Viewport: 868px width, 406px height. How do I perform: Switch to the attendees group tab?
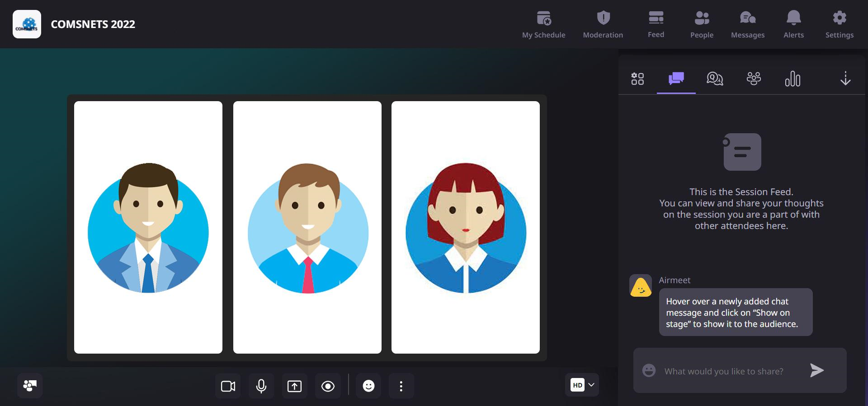click(x=754, y=79)
